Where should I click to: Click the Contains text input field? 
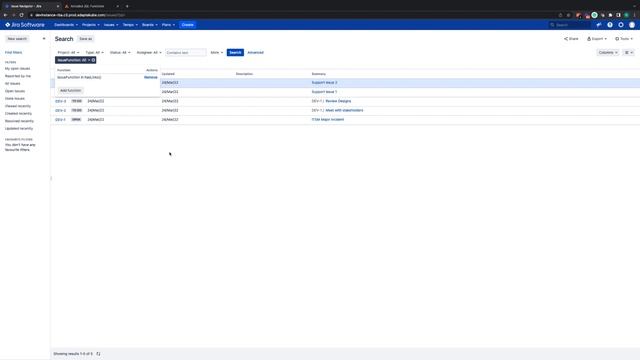(x=186, y=53)
